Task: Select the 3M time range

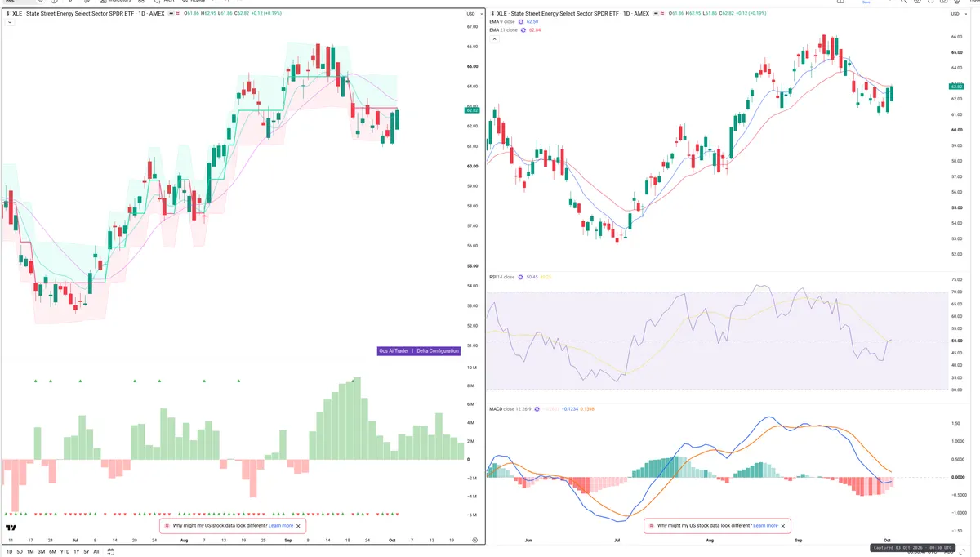Action: [41, 552]
